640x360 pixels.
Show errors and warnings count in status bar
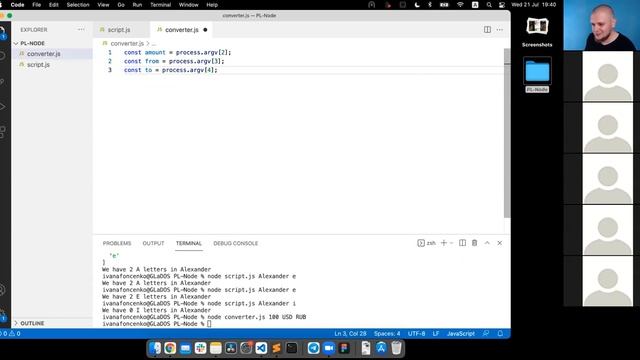pyautogui.click(x=11, y=333)
